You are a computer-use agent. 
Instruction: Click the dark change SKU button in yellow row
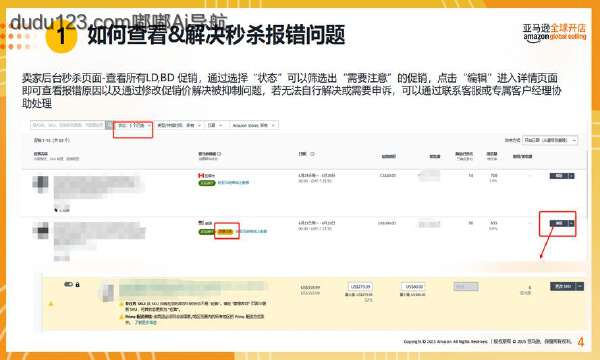point(563,286)
